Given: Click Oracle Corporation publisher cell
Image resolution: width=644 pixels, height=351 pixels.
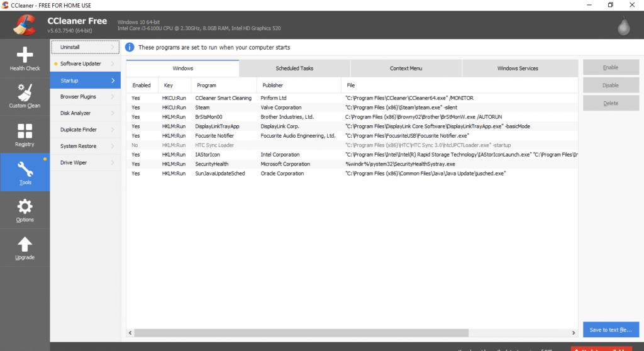Looking at the screenshot, I should 282,174.
